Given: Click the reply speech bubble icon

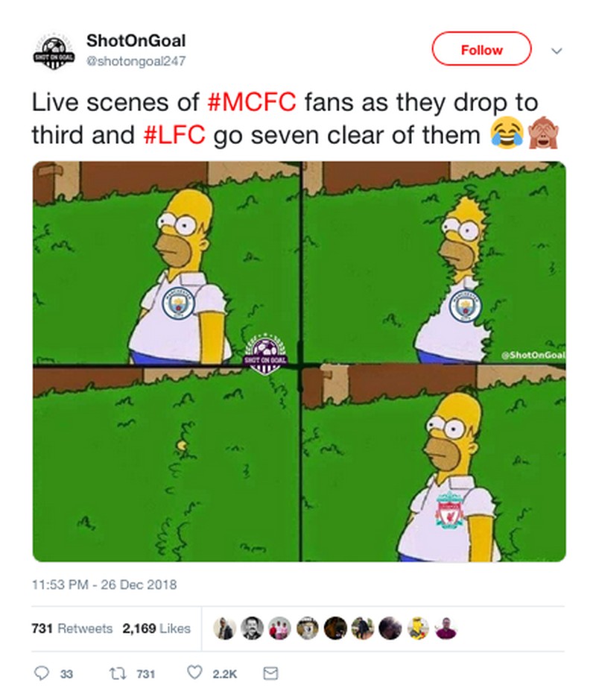Looking at the screenshot, I should (45, 674).
